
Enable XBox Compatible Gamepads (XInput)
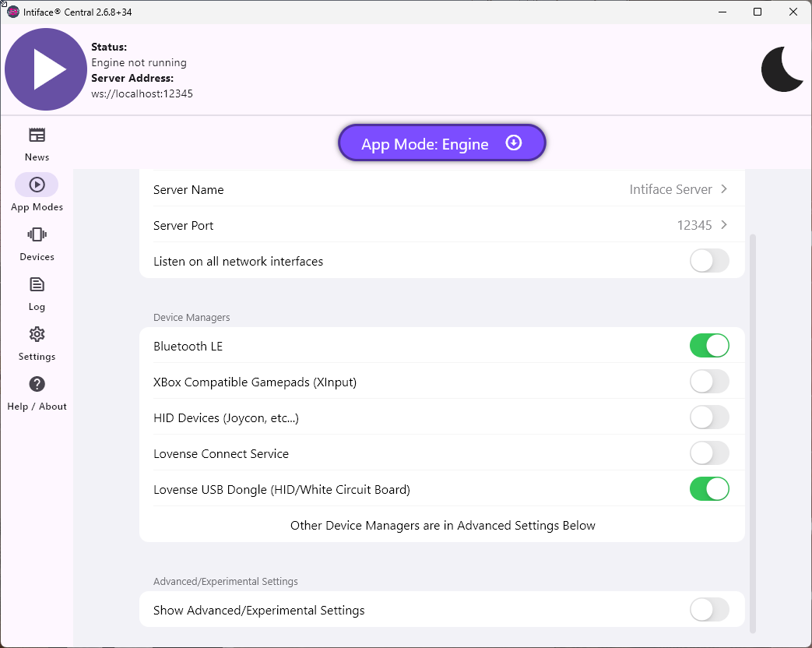pyautogui.click(x=709, y=382)
